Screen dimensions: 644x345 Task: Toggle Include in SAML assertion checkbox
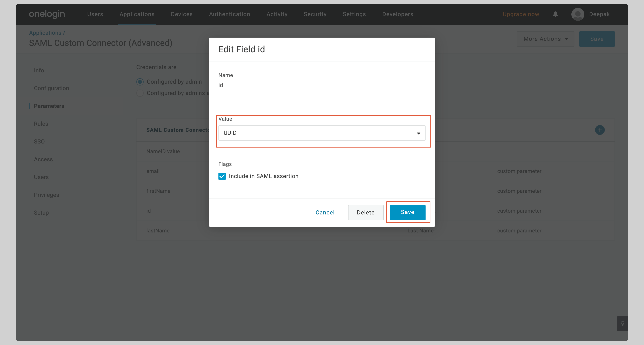[x=222, y=176]
